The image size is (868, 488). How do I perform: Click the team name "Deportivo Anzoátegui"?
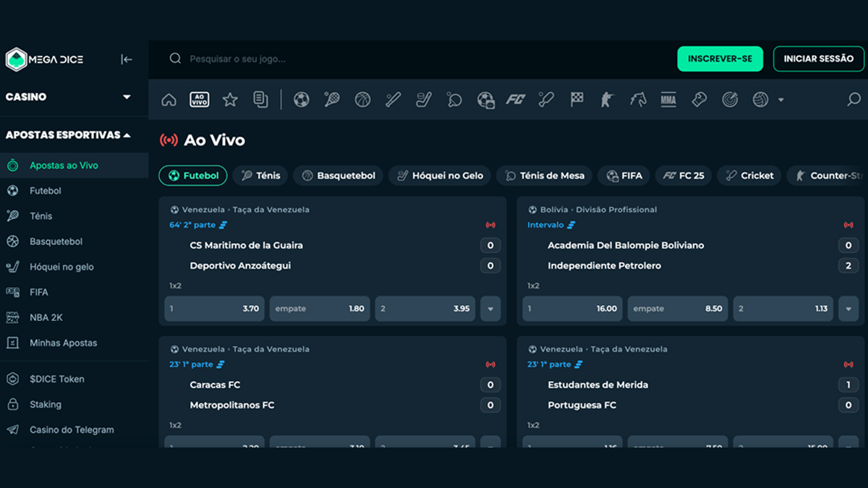240,266
